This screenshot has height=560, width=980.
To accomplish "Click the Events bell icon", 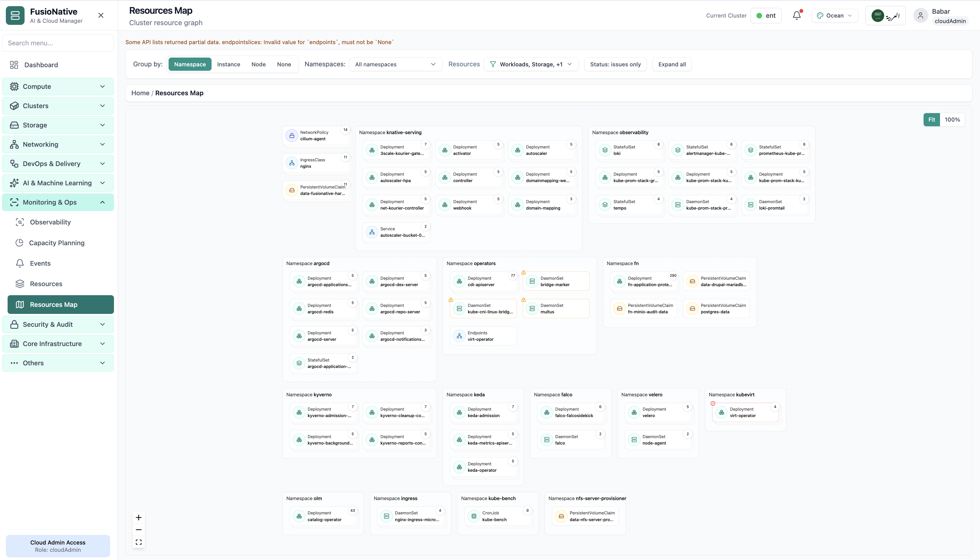I will click(20, 263).
